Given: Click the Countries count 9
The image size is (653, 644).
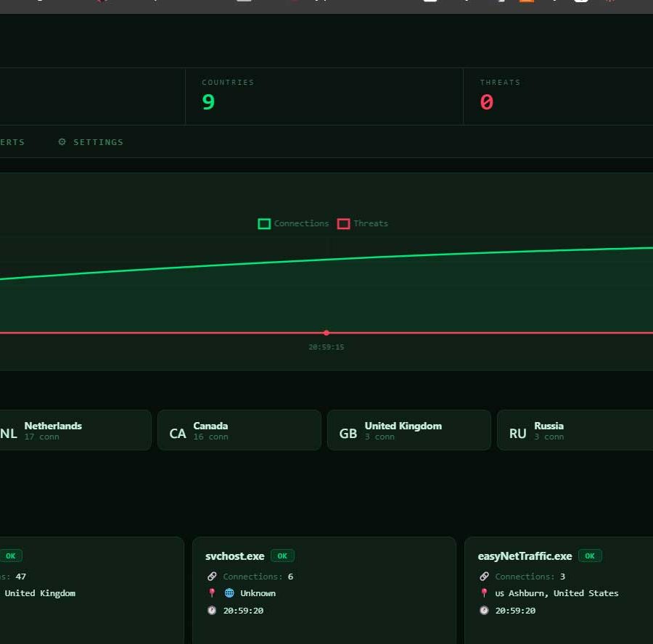Looking at the screenshot, I should pyautogui.click(x=208, y=102).
